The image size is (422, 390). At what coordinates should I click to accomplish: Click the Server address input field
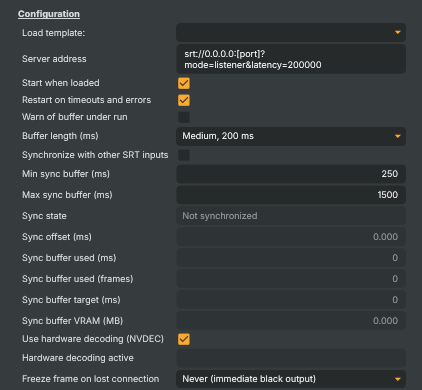(x=291, y=59)
